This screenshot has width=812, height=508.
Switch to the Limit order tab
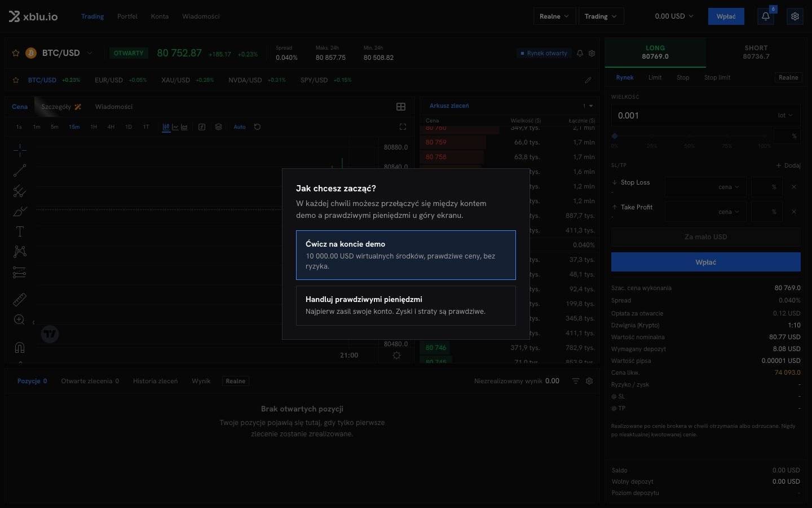655,77
